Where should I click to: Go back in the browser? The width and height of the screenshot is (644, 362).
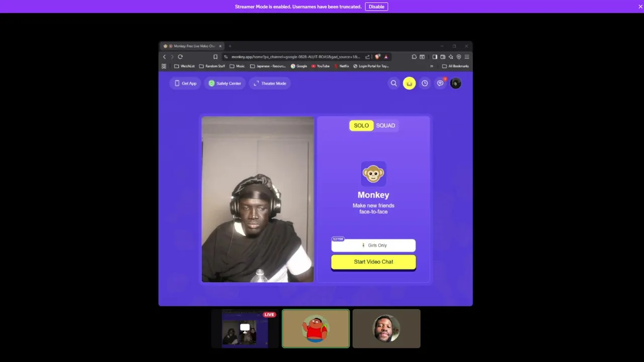coord(164,57)
